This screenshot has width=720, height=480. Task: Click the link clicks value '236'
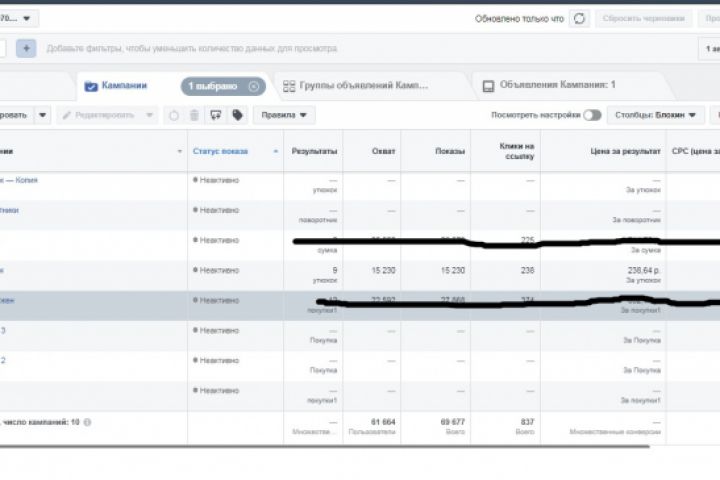click(528, 270)
